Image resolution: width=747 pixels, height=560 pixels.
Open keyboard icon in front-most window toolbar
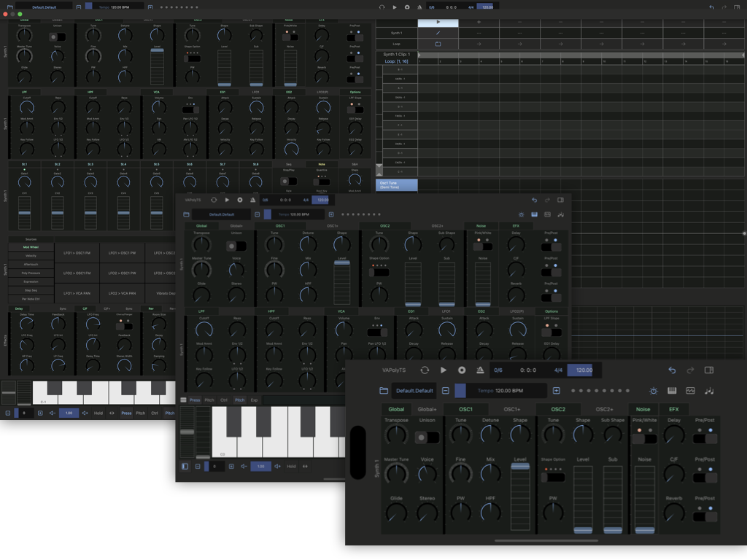coord(672,391)
